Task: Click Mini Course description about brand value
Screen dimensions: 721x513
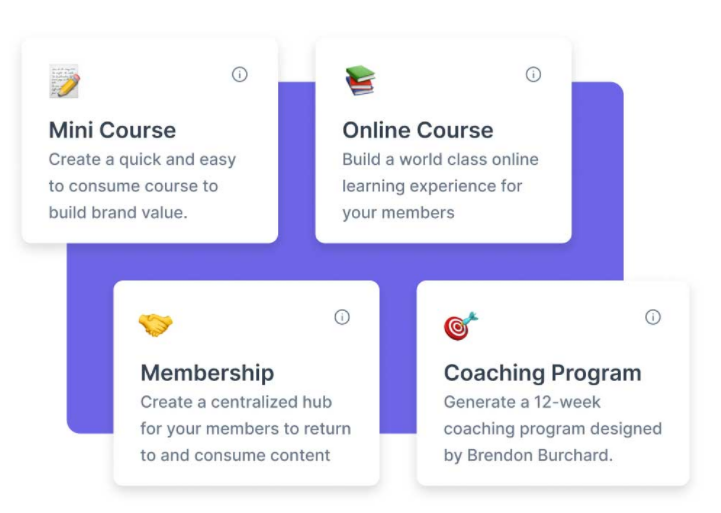Action: (142, 185)
